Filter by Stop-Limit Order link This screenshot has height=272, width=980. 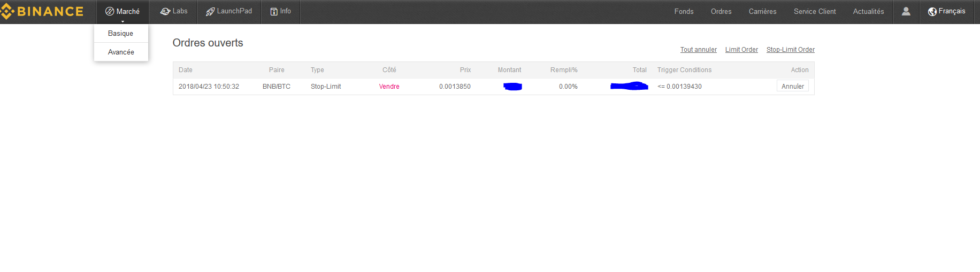790,50
